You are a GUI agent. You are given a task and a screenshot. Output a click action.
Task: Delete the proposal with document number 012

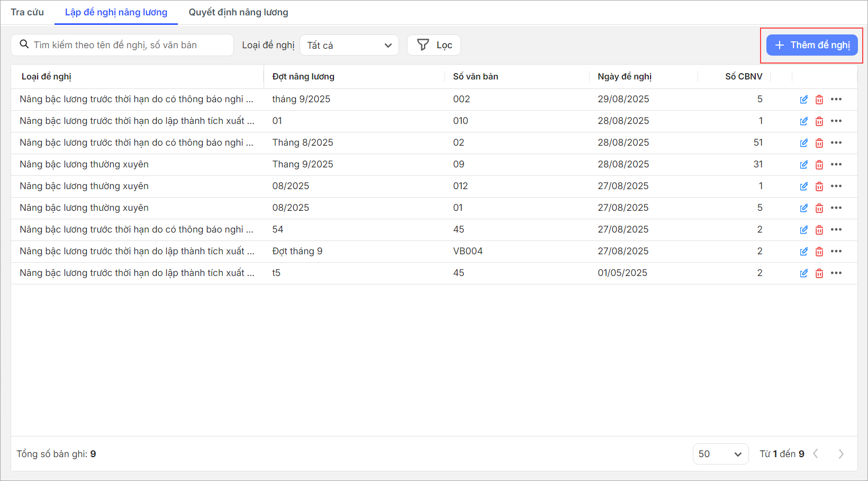[x=819, y=186]
